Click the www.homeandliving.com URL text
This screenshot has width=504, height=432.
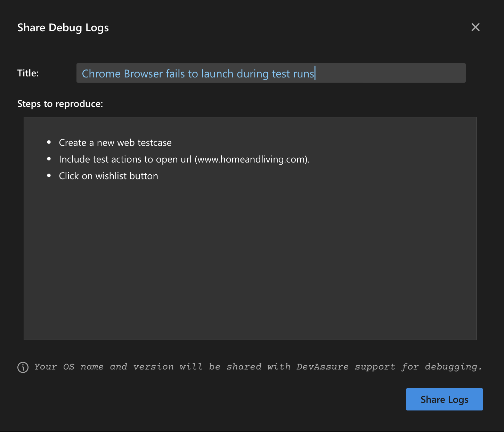(252, 159)
